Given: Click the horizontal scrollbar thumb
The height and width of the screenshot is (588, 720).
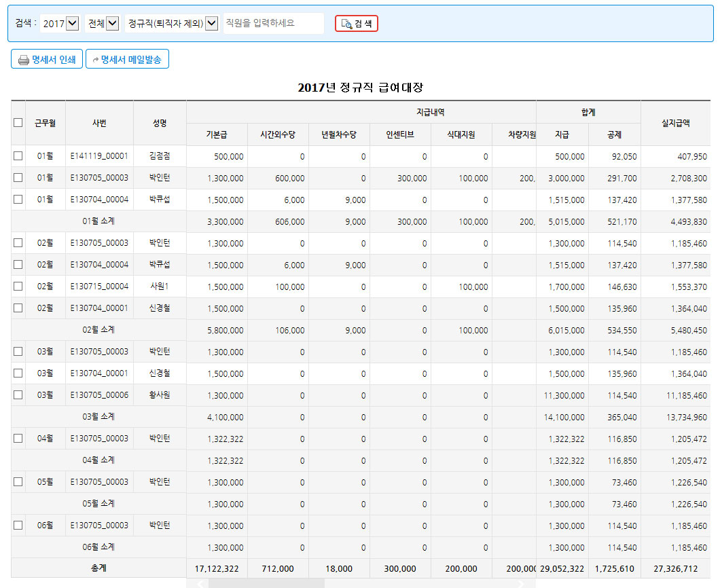Looking at the screenshot, I should 266,584.
